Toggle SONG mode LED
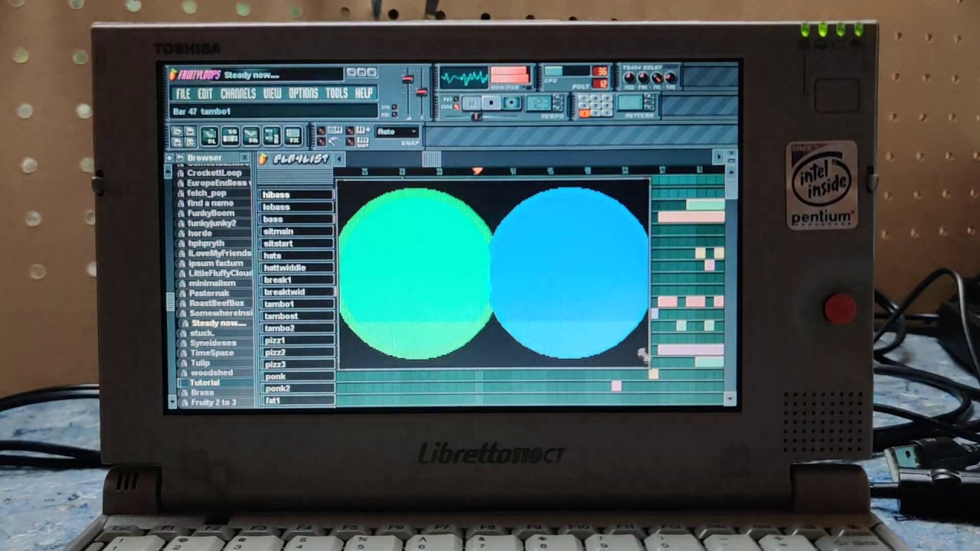Image resolution: width=980 pixels, height=551 pixels. pyautogui.click(x=456, y=107)
